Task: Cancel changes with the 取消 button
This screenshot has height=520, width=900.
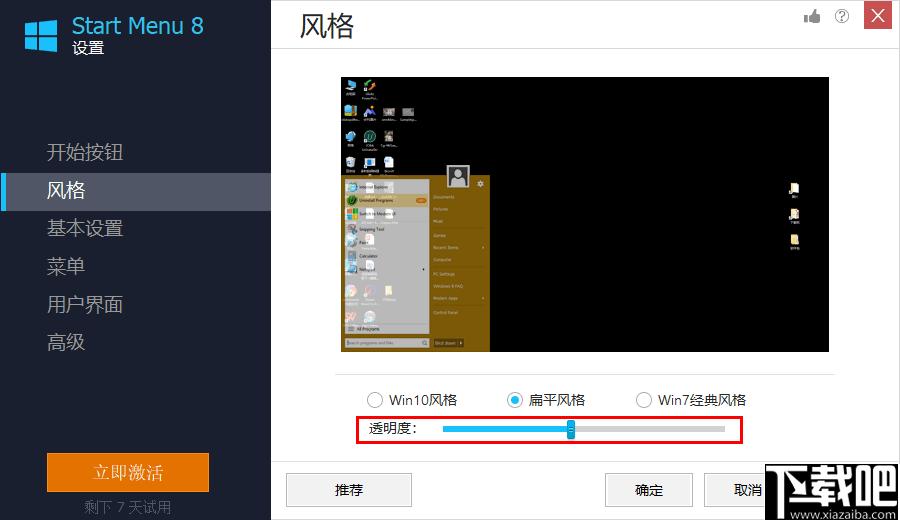Action: pyautogui.click(x=740, y=490)
